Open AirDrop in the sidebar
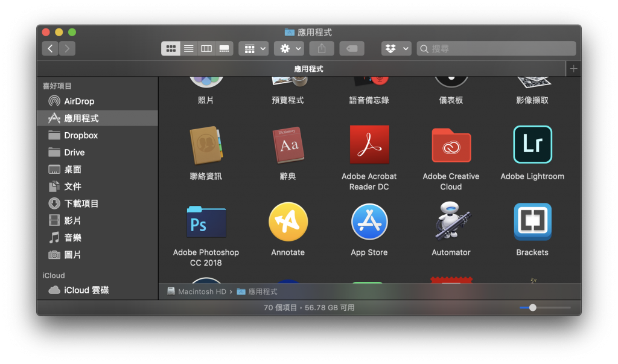Screen dimensions: 618x364 click(97, 101)
